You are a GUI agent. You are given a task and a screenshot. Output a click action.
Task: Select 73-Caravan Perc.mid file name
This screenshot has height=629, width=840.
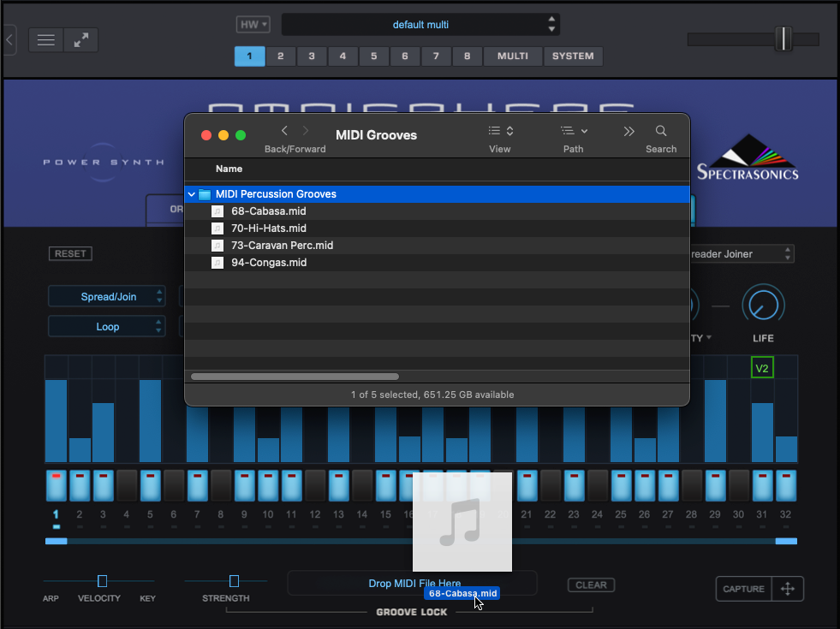283,246
